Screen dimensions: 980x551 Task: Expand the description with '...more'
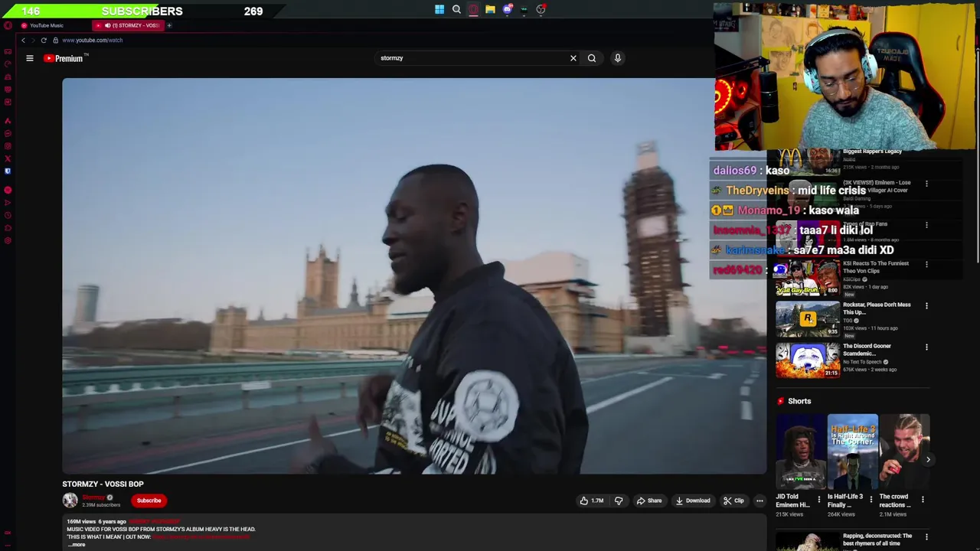coord(77,544)
